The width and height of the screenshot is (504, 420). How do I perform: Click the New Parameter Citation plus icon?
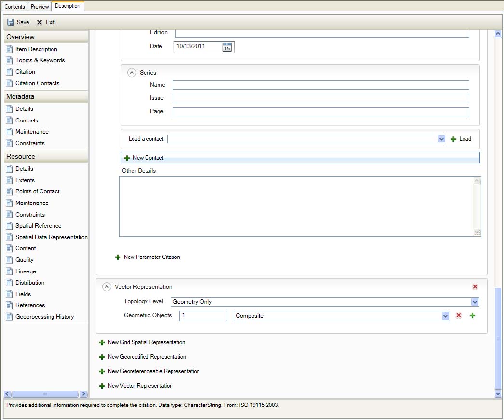[x=118, y=257]
